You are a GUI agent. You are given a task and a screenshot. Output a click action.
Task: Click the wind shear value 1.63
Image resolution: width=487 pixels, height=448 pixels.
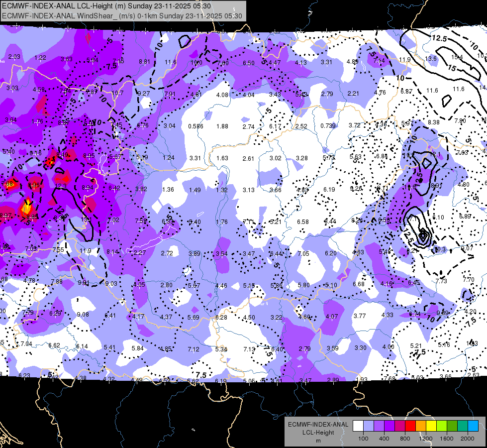tap(222, 158)
